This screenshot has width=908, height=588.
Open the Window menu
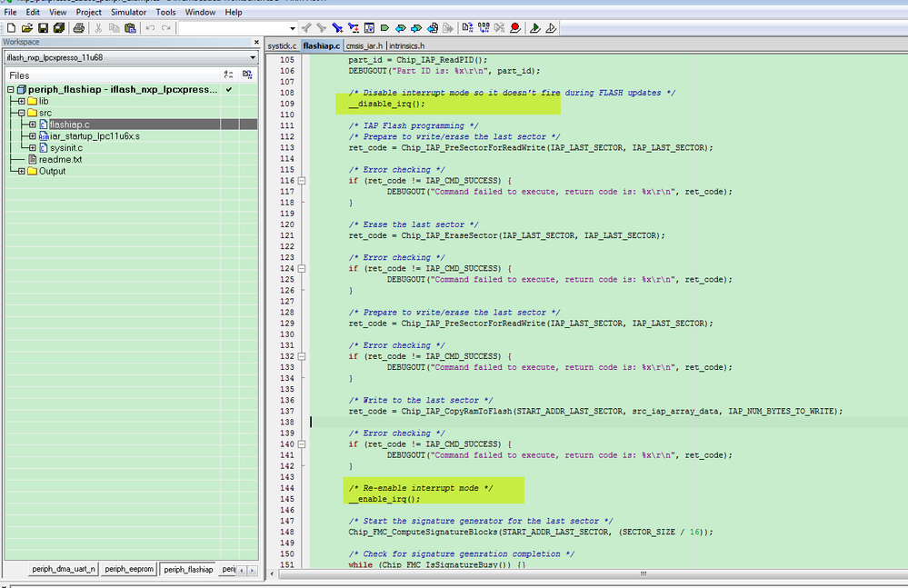pos(200,12)
